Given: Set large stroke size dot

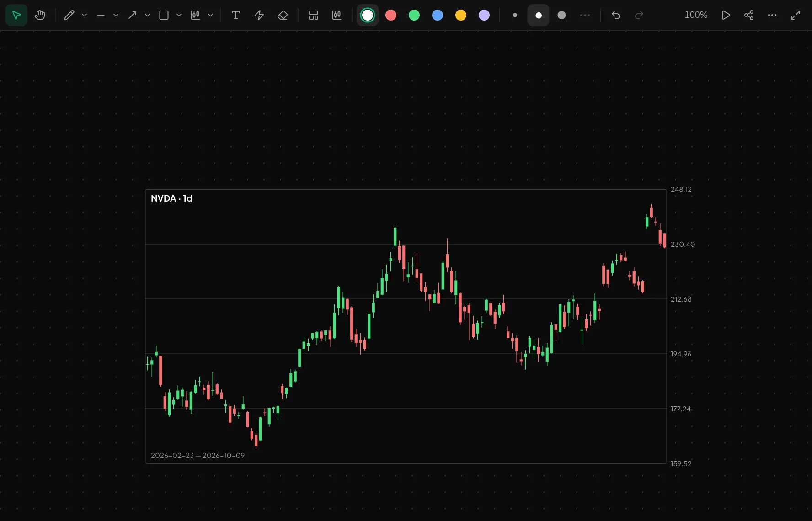Looking at the screenshot, I should (x=562, y=15).
